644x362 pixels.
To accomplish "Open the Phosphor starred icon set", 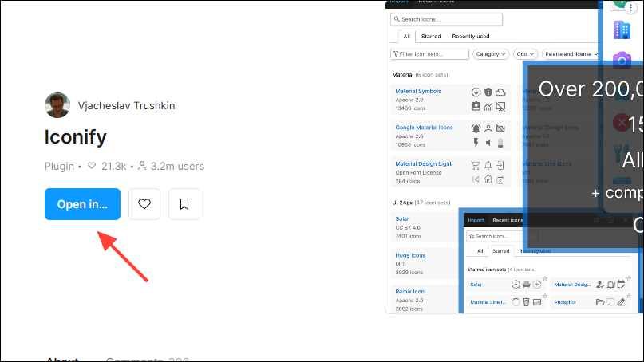I will pyautogui.click(x=565, y=302).
